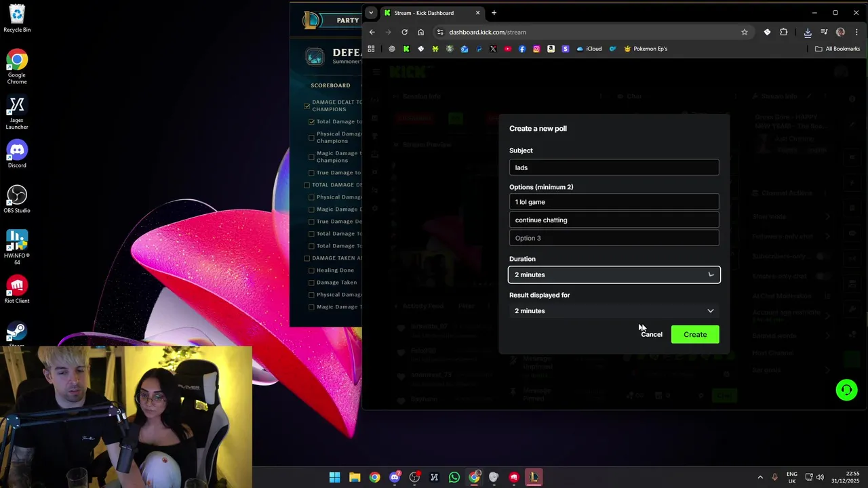Open the Chrome extensions puzzle icon
Image resolution: width=868 pixels, height=488 pixels.
pyautogui.click(x=784, y=32)
